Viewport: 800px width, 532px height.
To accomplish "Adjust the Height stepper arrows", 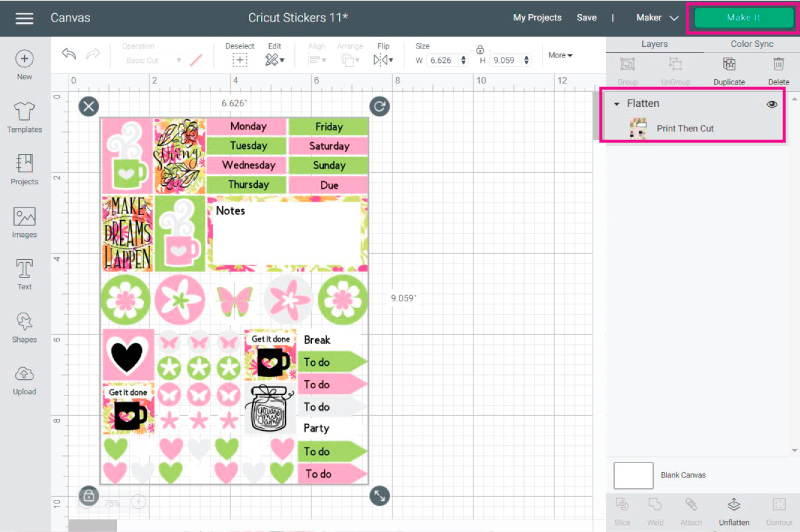I will pos(527,60).
